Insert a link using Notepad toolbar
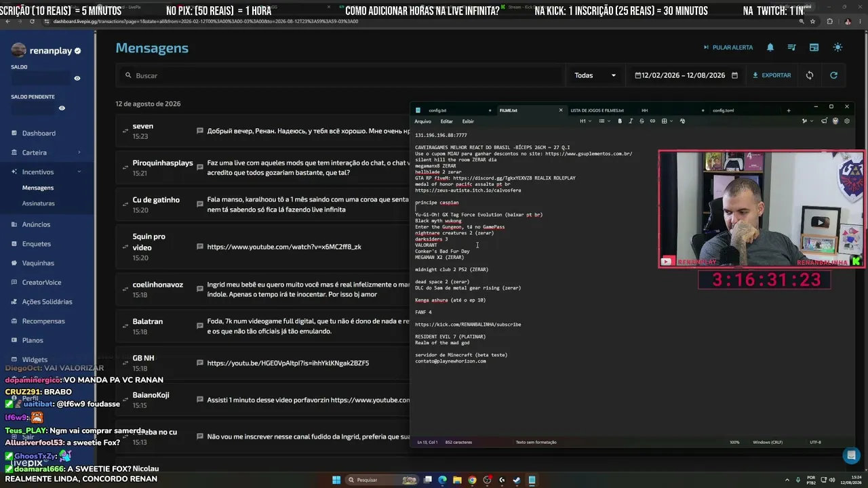 click(652, 121)
